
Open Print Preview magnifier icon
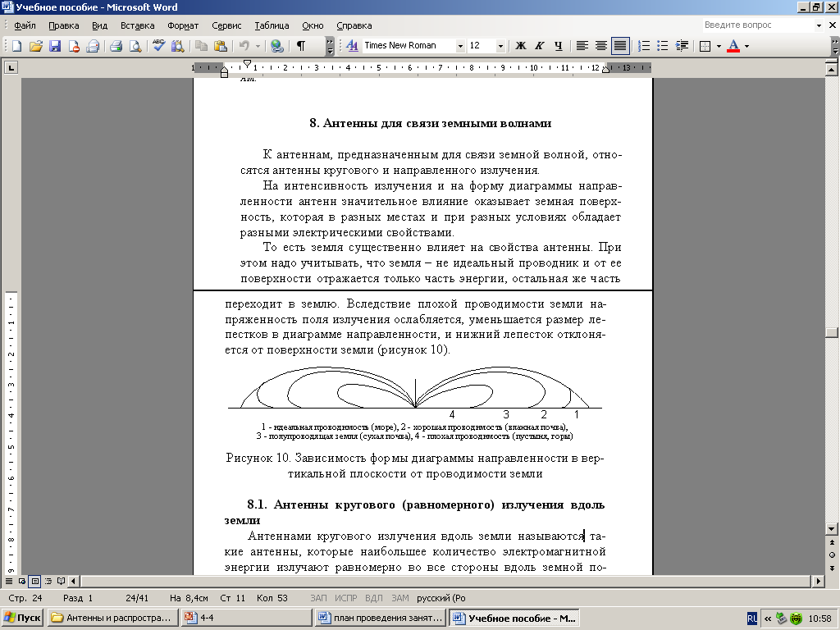coord(135,46)
